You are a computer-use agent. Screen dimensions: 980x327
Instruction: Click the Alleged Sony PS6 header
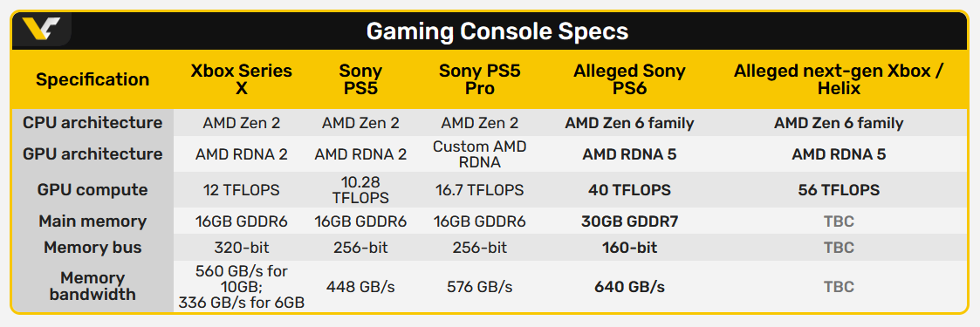[629, 80]
